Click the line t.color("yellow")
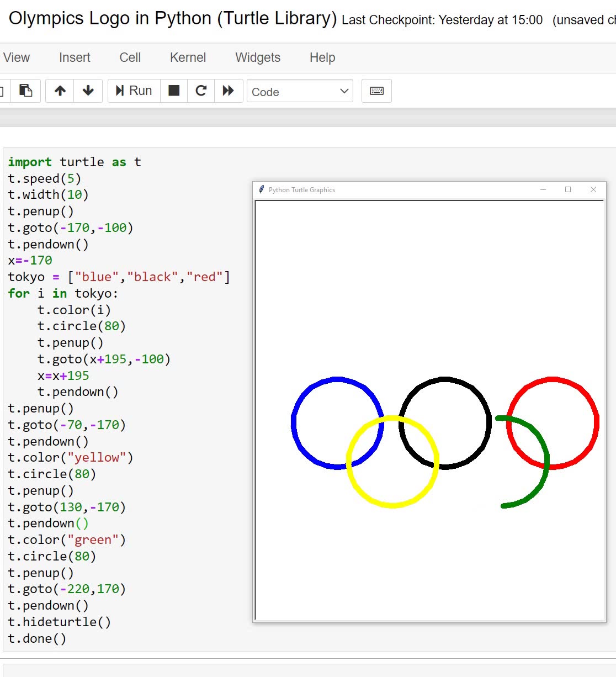 click(71, 457)
